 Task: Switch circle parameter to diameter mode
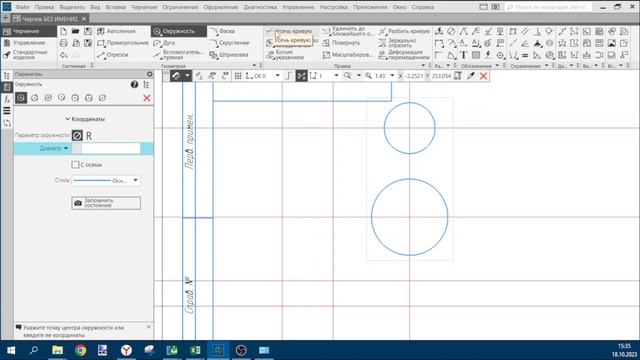click(77, 136)
